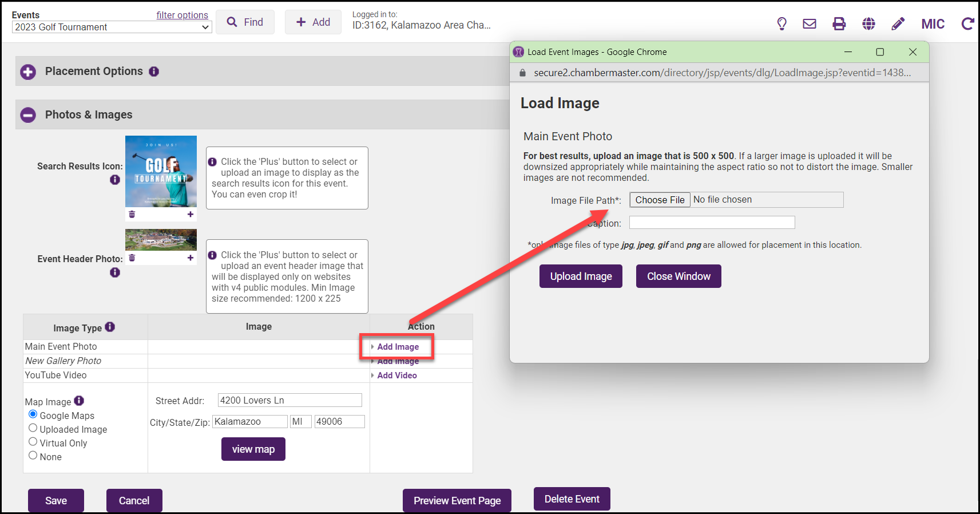Click the pencil edit icon
The image size is (980, 514).
[x=898, y=23]
